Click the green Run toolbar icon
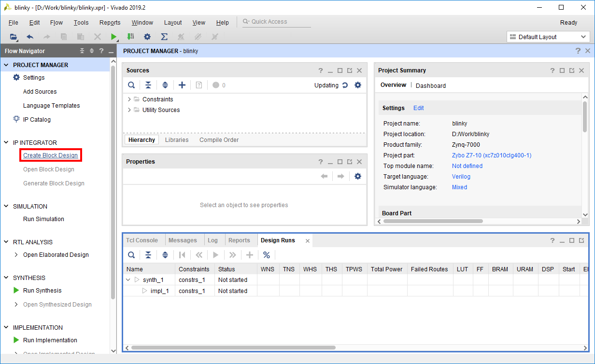Image resolution: width=595 pixels, height=364 pixels. (113, 37)
